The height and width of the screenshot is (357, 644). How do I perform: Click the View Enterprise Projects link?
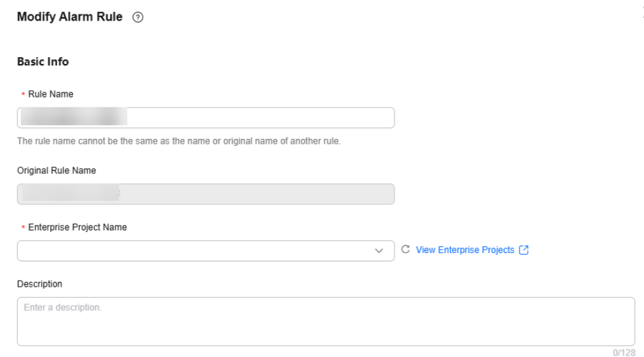click(x=465, y=250)
